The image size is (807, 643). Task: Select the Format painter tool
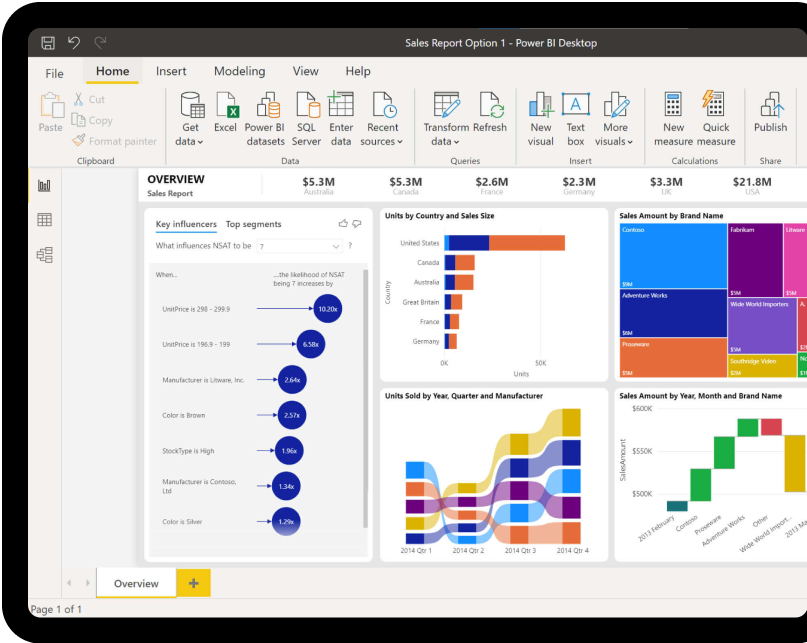pyautogui.click(x=114, y=141)
